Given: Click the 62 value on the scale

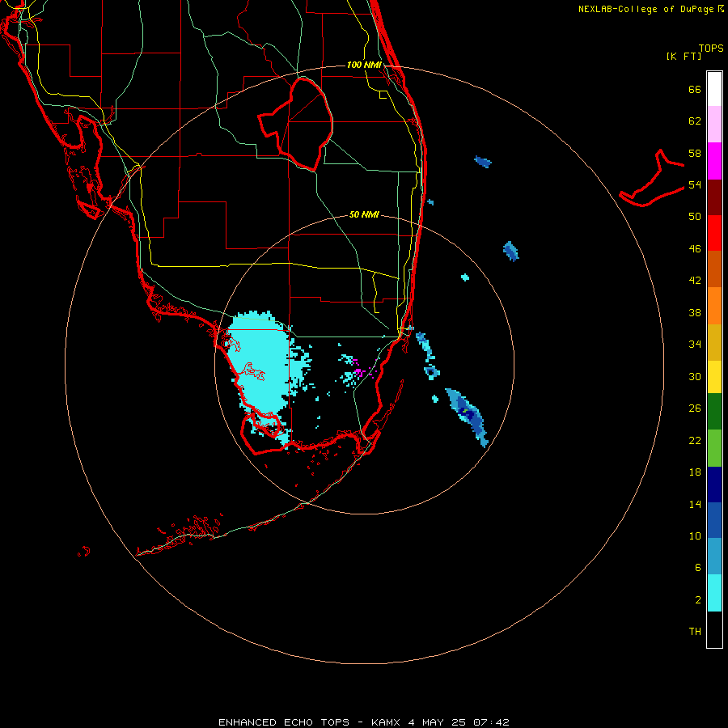Looking at the screenshot, I should pos(695,121).
